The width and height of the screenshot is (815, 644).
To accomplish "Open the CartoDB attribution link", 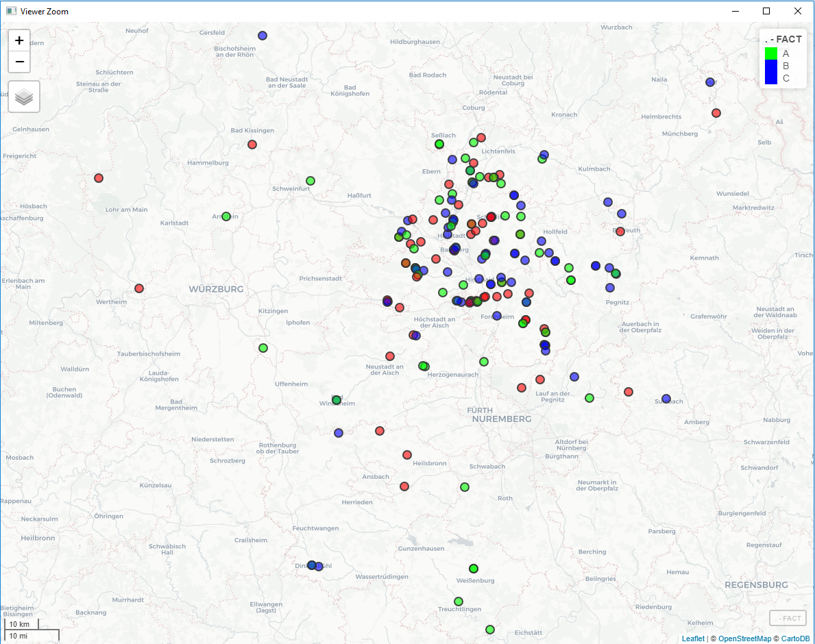I will coord(795,638).
